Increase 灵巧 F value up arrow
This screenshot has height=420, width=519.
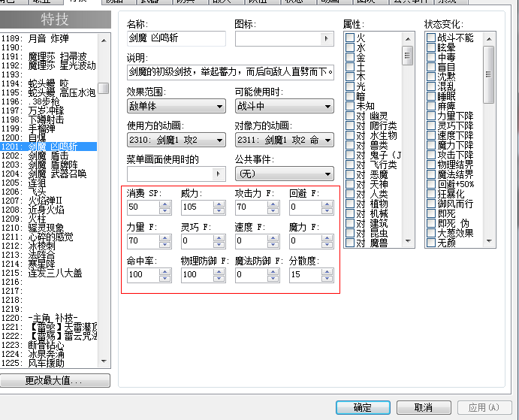219,238
